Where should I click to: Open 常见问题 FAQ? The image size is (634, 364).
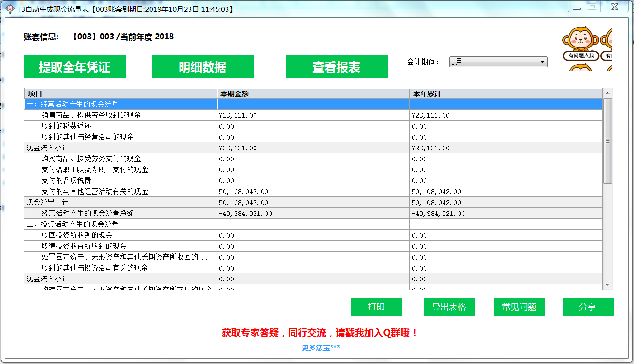(520, 307)
